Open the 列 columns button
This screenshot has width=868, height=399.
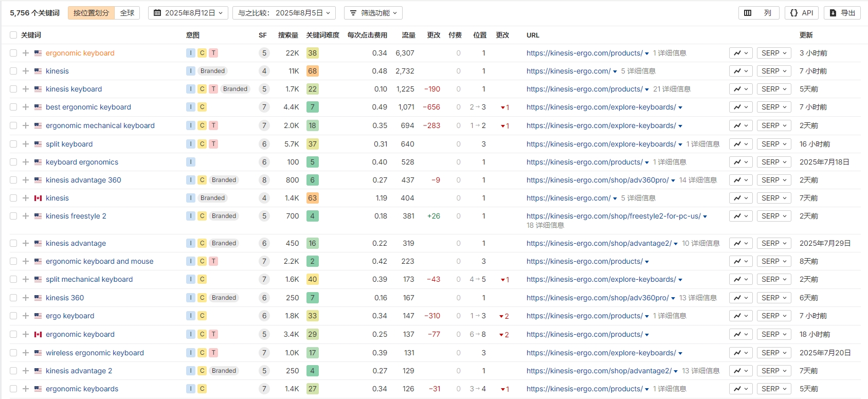click(x=758, y=13)
